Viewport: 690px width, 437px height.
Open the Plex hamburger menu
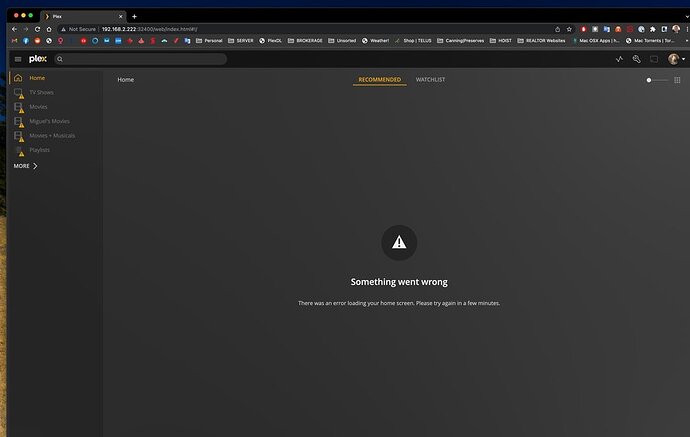coord(18,59)
